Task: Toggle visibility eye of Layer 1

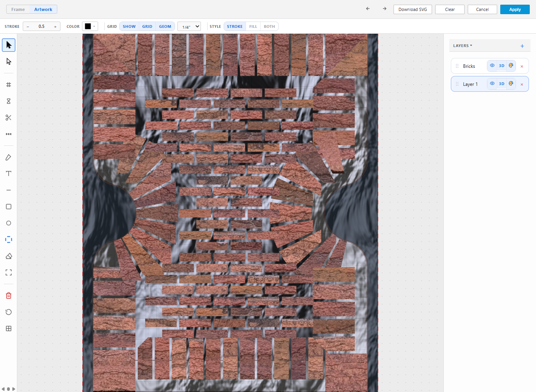Action: (492, 83)
